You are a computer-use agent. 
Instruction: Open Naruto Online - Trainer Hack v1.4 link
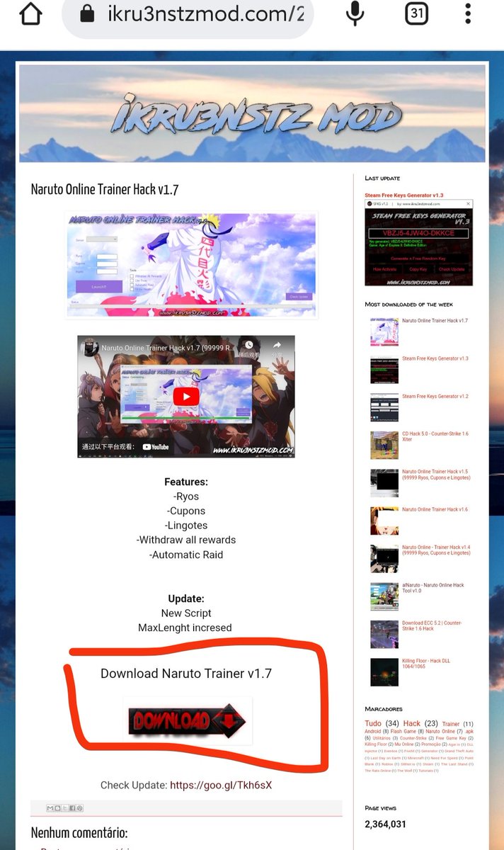pyautogui.click(x=436, y=550)
